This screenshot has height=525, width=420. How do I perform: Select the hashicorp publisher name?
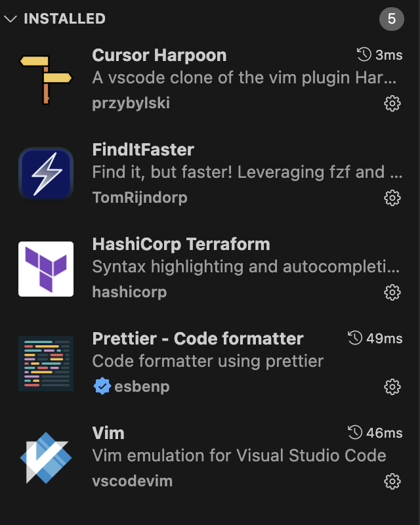(129, 292)
